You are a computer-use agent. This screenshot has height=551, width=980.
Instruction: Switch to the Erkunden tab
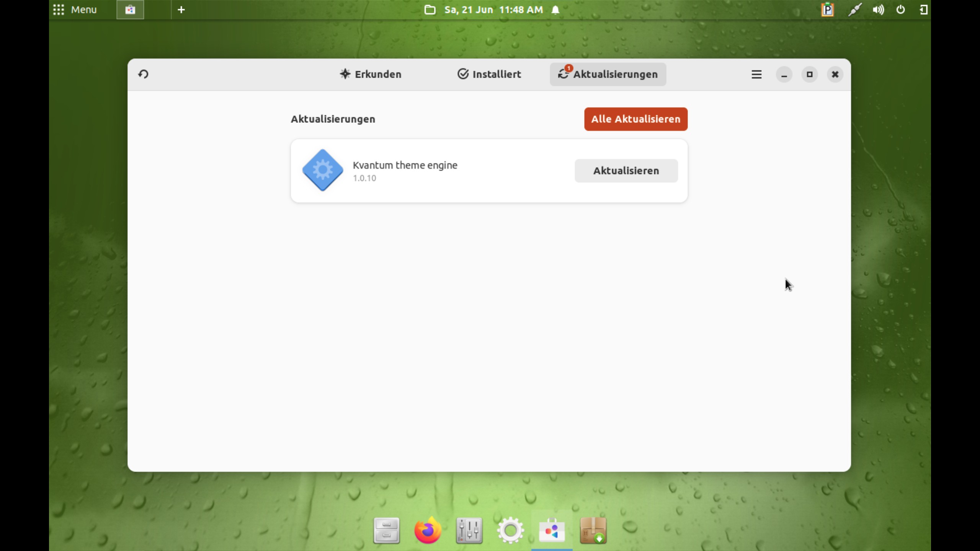click(370, 74)
